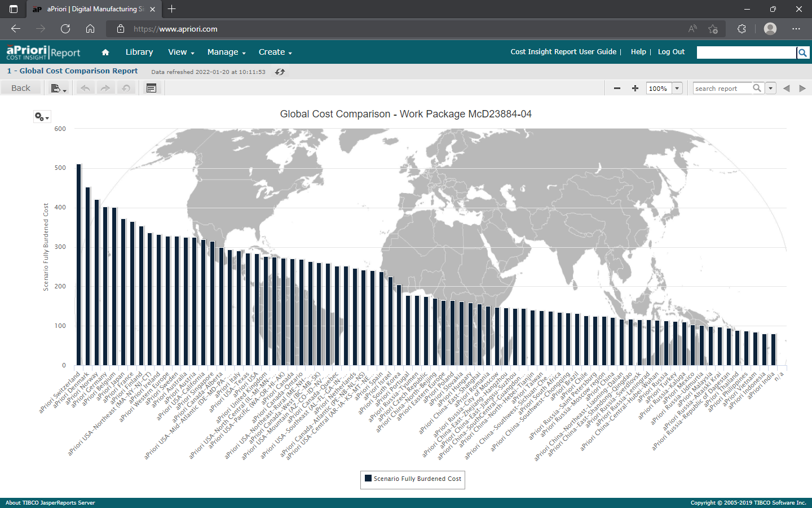Open the Library menu item
The width and height of the screenshot is (812, 508).
tap(139, 52)
